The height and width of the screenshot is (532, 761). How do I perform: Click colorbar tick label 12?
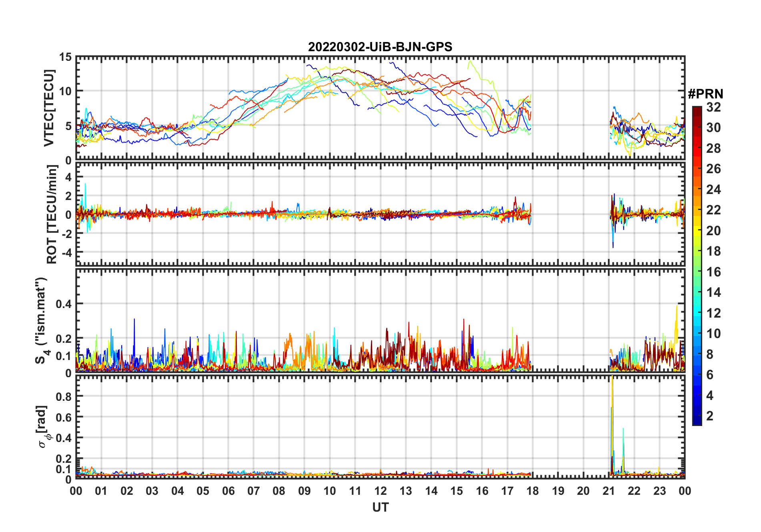713,313
